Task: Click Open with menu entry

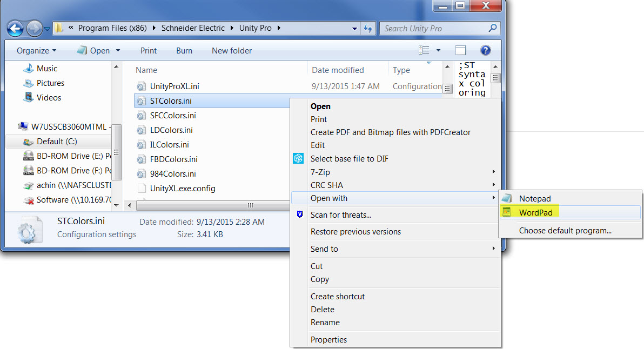Action: (395, 198)
